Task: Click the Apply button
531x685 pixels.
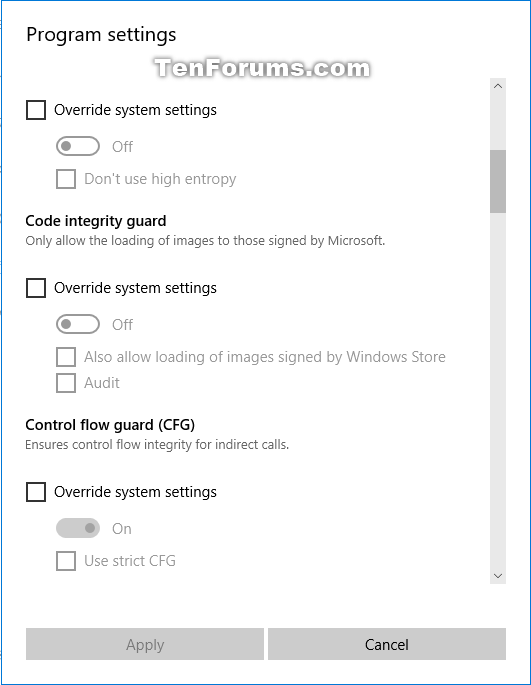Action: [145, 644]
